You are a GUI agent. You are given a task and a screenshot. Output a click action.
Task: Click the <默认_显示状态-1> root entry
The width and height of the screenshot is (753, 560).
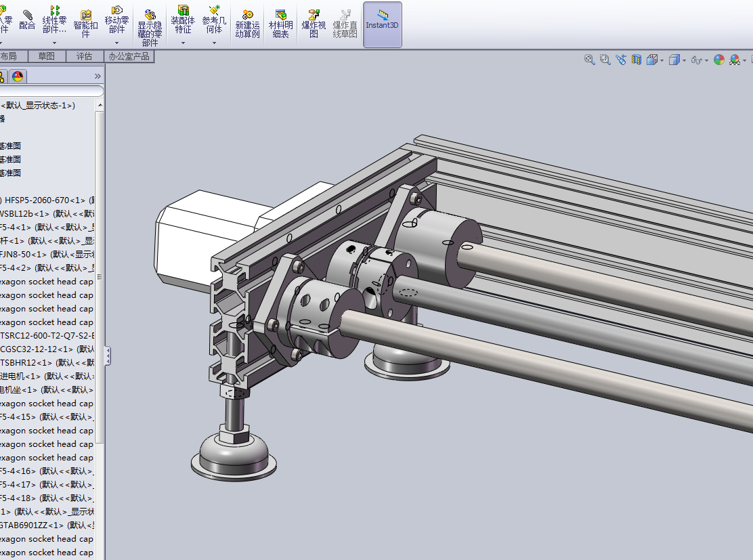click(39, 106)
